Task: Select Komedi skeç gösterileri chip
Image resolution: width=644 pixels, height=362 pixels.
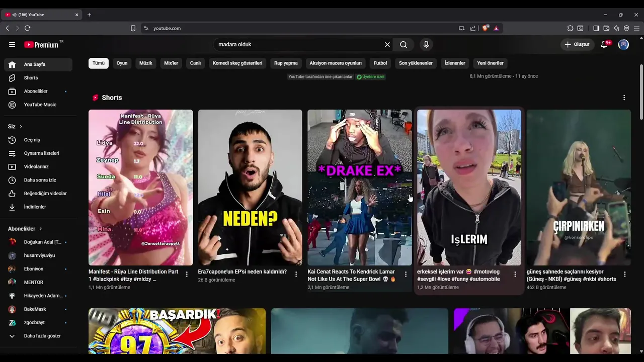Action: tap(237, 63)
